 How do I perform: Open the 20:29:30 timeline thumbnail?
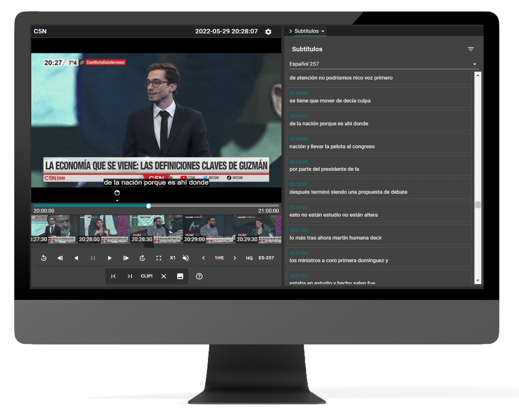pyautogui.click(x=259, y=229)
